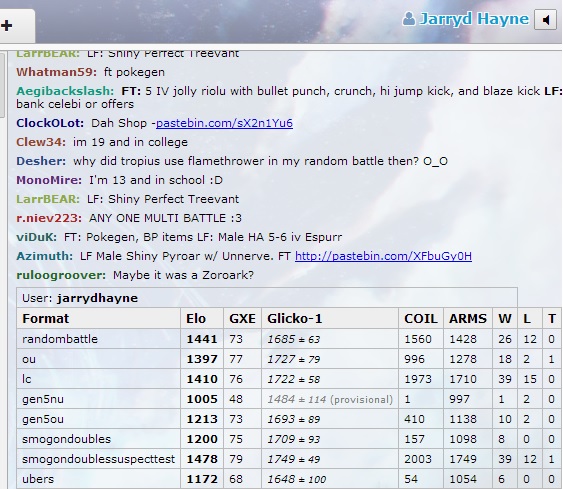Click the username Desher in chat
Image resolution: width=563 pixels, height=489 pixels.
point(41,161)
